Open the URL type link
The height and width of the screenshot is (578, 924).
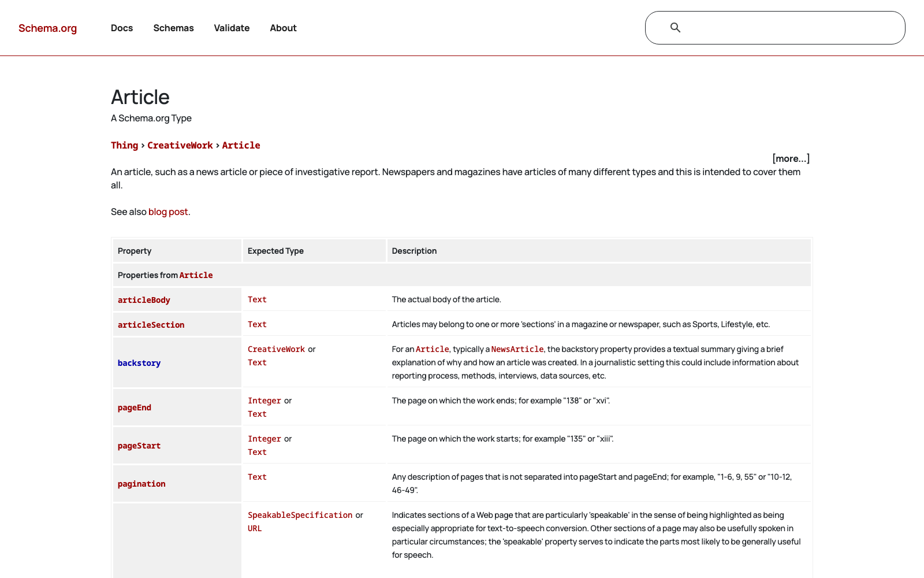coord(255,528)
